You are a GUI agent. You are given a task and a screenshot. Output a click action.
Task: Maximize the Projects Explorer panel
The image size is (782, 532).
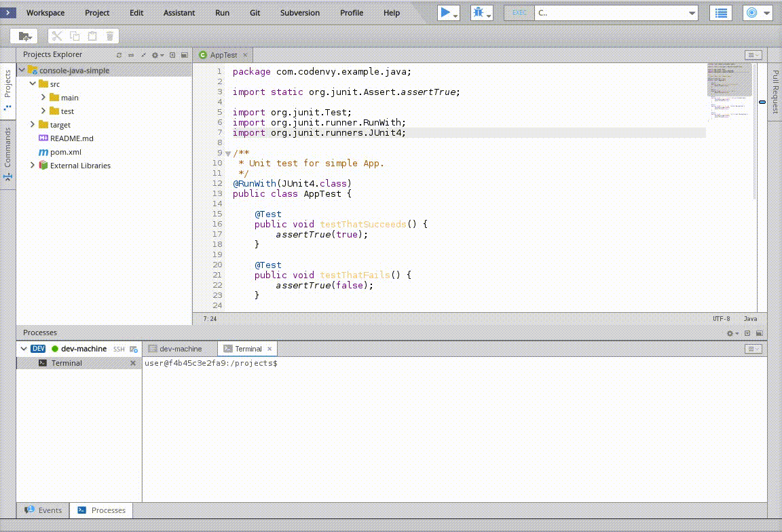[x=172, y=55]
